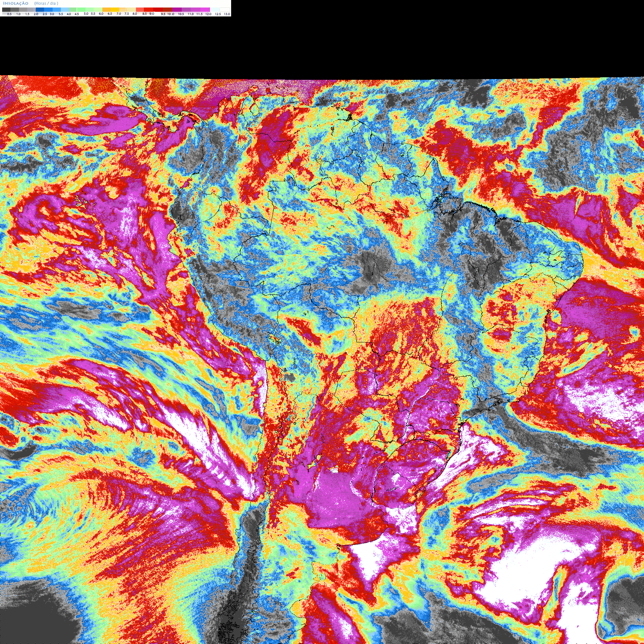The height and width of the screenshot is (644, 644).
Task: Click the '11.0' legend value
Action: click(x=191, y=14)
